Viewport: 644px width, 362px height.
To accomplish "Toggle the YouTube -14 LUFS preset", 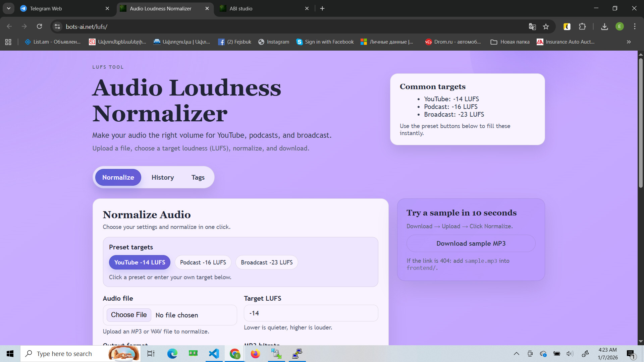I will tap(140, 262).
